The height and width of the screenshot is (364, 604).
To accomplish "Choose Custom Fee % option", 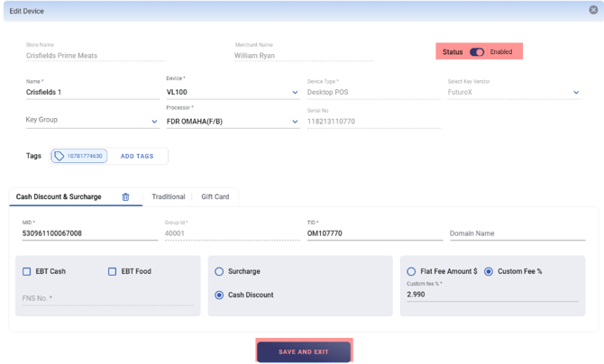I will [489, 271].
